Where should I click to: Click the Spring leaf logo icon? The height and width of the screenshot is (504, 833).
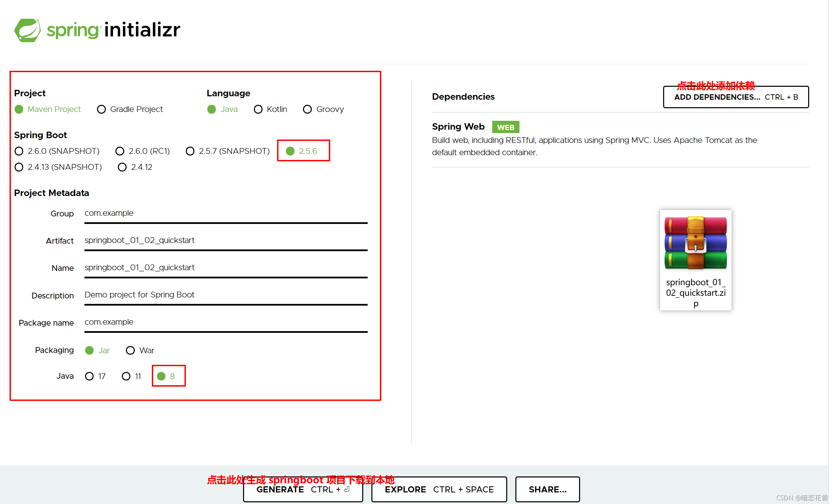27,30
